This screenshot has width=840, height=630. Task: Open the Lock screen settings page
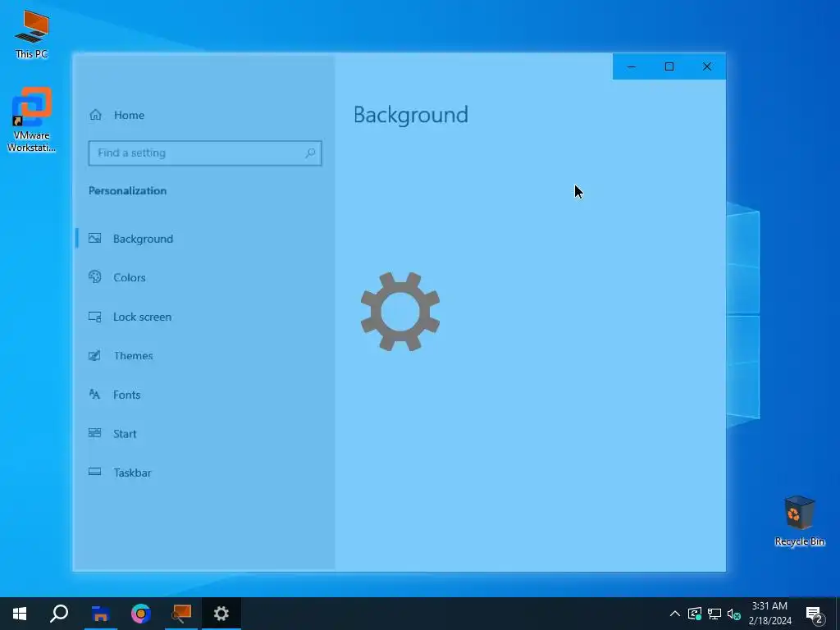[x=205, y=317]
